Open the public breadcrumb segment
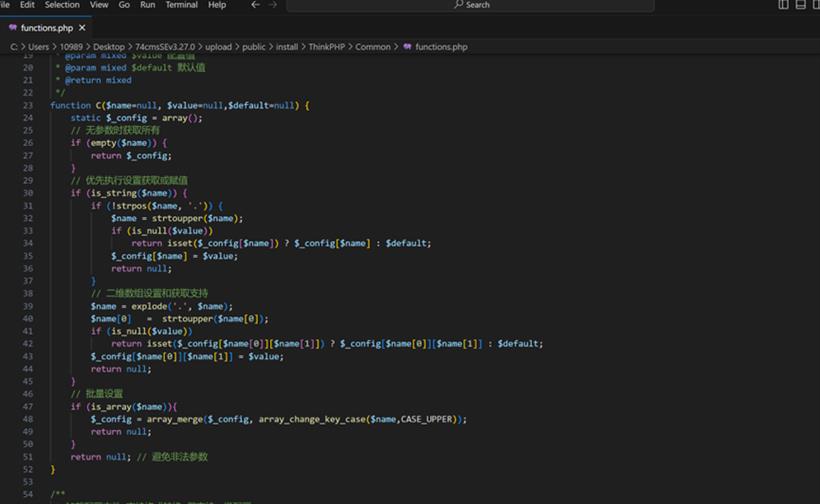Viewport: 820px width, 504px height. [254, 47]
